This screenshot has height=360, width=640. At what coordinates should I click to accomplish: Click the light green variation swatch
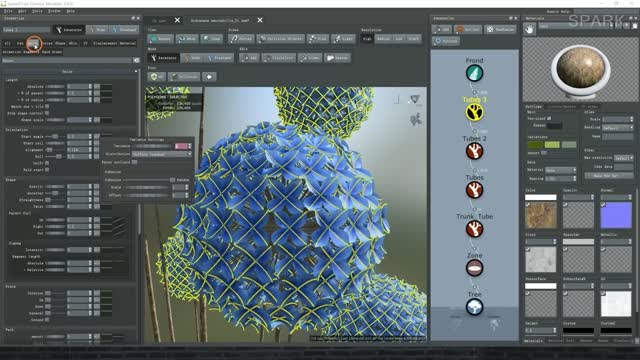552,144
